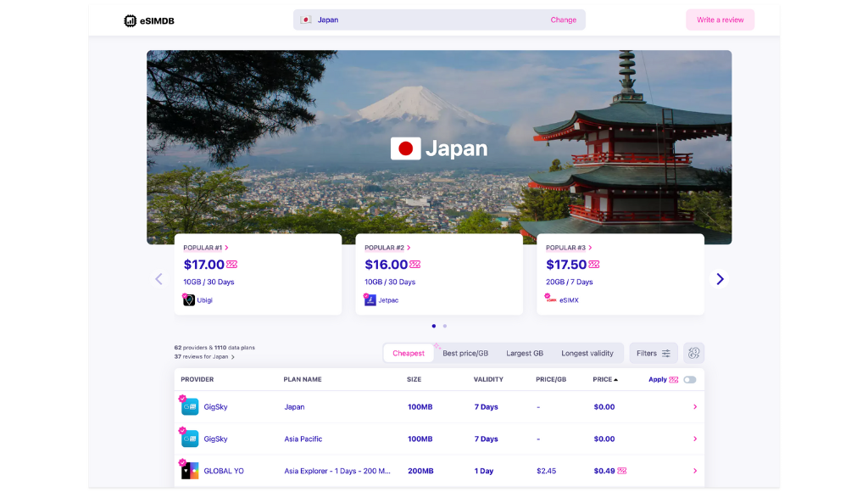
Task: Click the currency selector icon beside Filters
Action: tap(693, 353)
